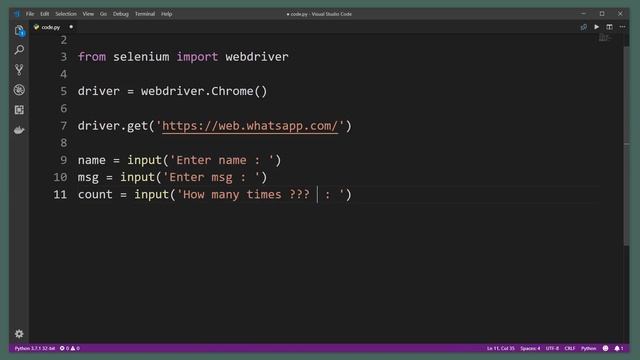
Task: Run the Python file with play button
Action: [597, 27]
